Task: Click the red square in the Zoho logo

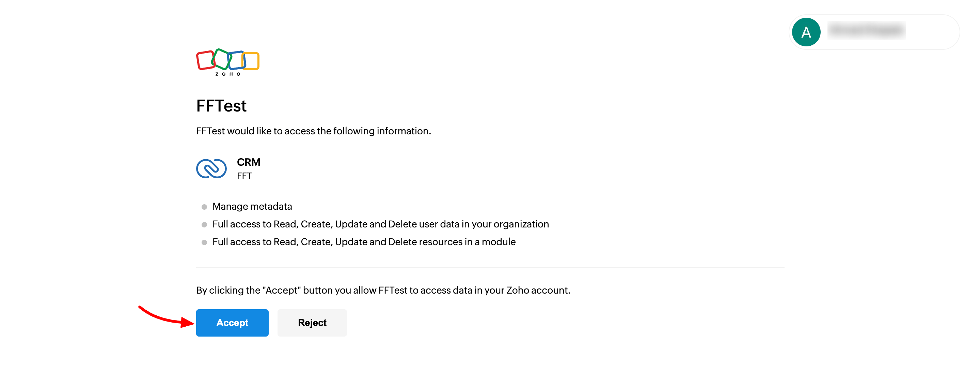Action: (x=205, y=60)
